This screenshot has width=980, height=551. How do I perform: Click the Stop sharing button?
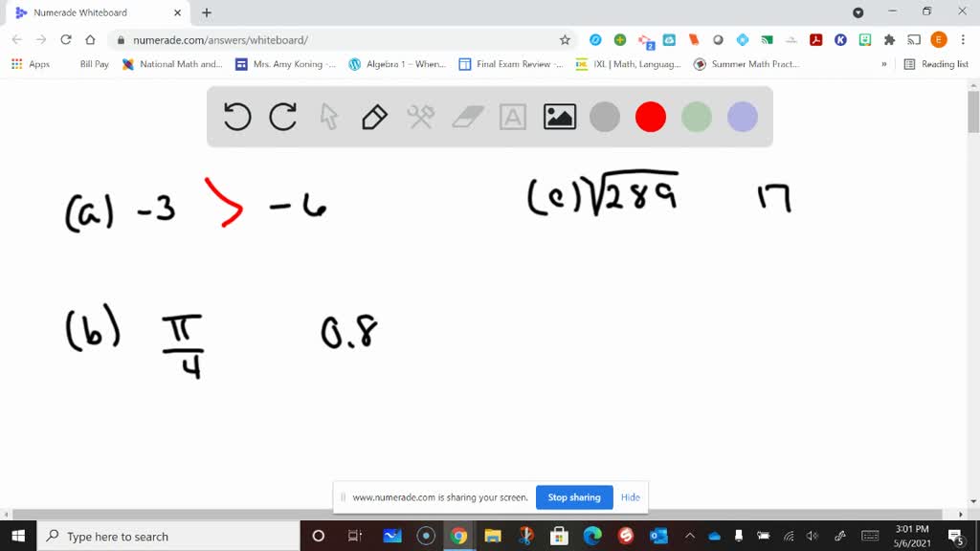coord(574,497)
